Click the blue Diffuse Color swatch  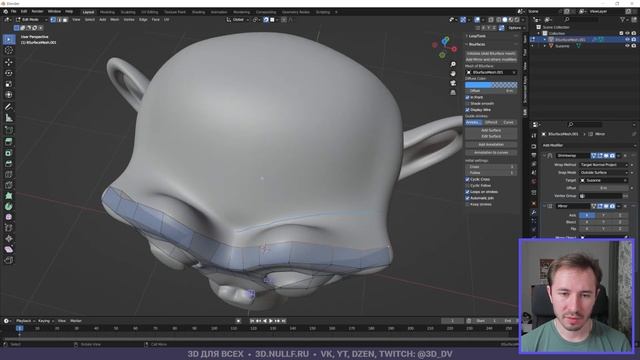pos(491,85)
